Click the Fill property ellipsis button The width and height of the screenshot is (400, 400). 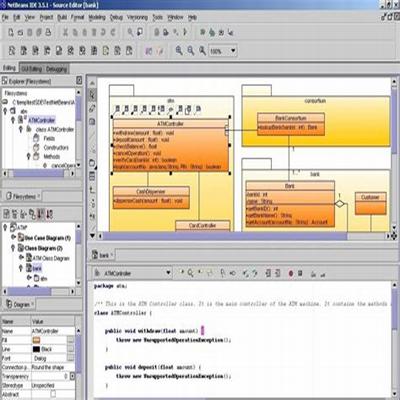point(71,340)
